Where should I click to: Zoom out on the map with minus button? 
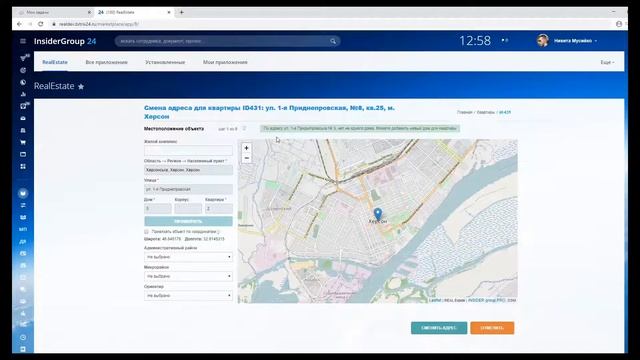click(246, 158)
